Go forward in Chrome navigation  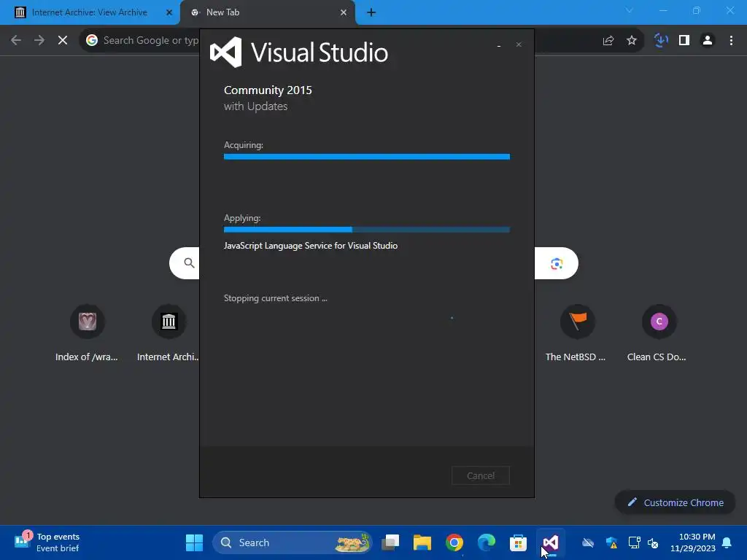point(39,41)
